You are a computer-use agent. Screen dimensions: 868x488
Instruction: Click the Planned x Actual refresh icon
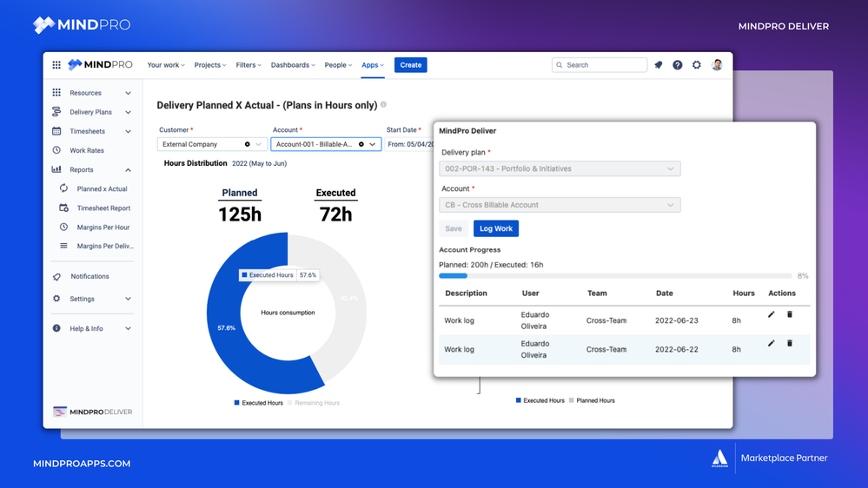tap(63, 188)
